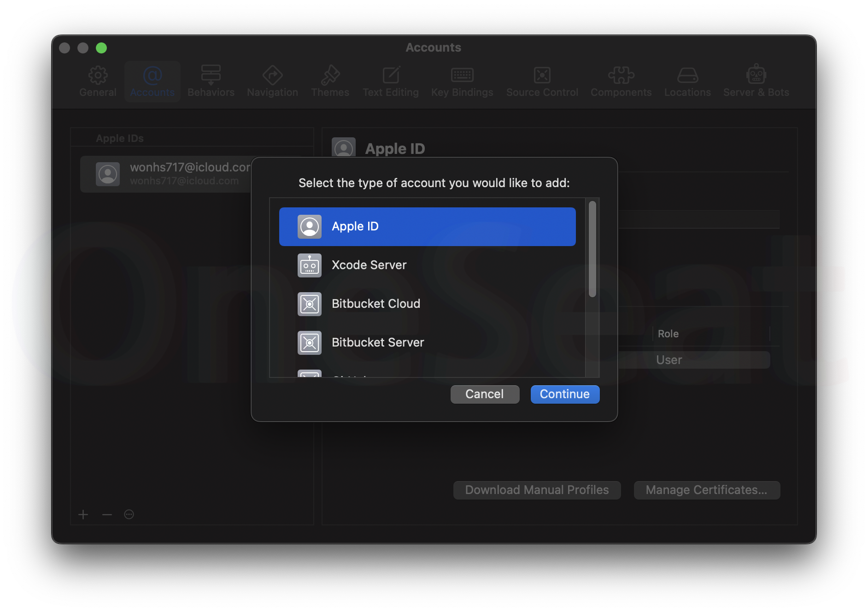868x612 pixels.
Task: Click the Xcode Server robot icon
Action: (x=310, y=265)
